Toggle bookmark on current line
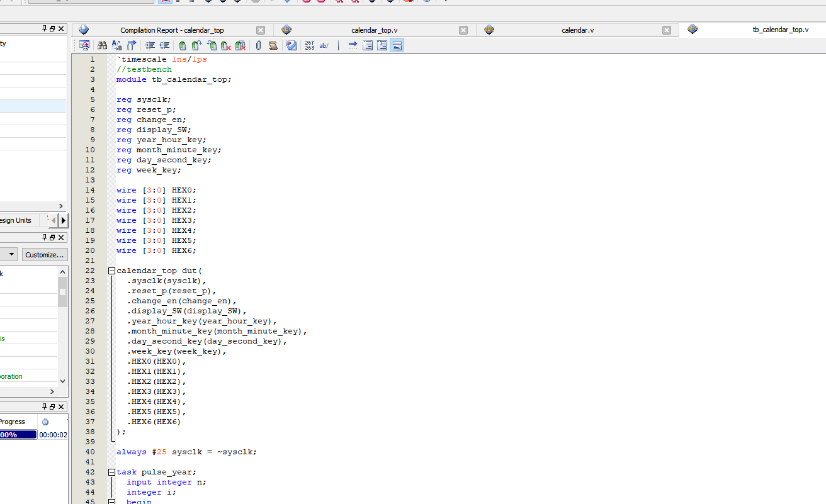826x504 pixels. (x=183, y=45)
